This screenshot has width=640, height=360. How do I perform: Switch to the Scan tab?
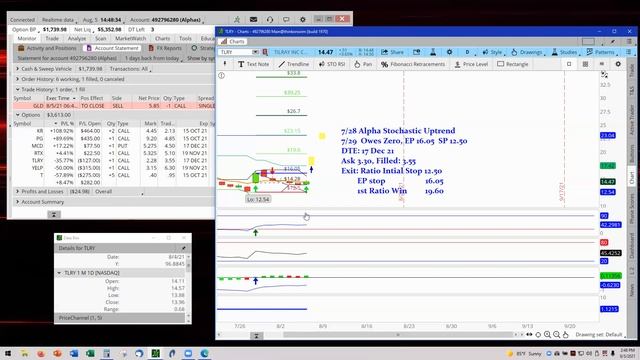[x=100, y=38]
